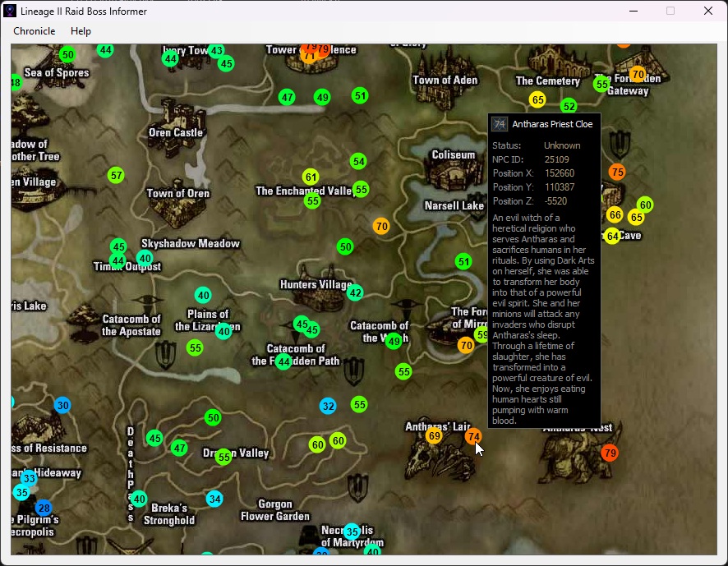Click the blue level 32 boss marker
Viewport: 728px width, 566px height.
[328, 406]
